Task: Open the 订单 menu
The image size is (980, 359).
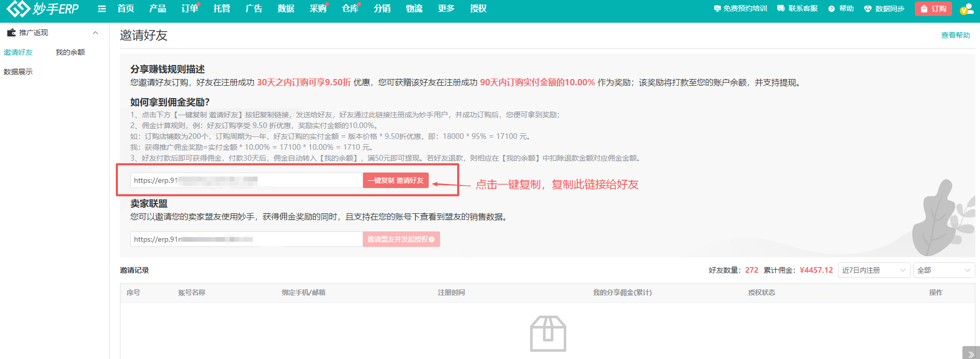Action: 190,9
